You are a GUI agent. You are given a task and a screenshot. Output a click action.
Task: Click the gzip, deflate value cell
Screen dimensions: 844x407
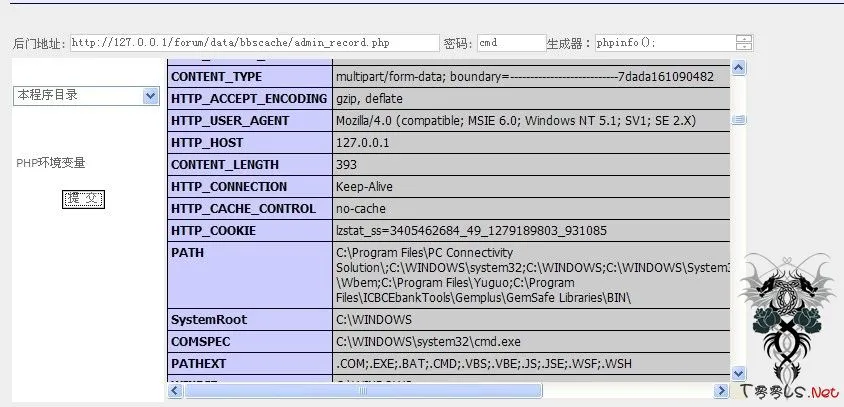point(532,99)
